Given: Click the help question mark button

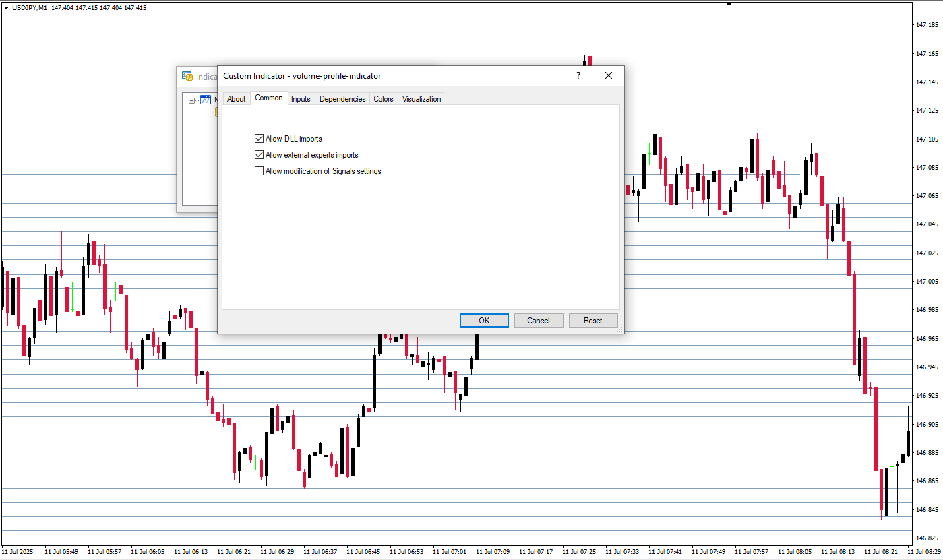Looking at the screenshot, I should point(578,76).
